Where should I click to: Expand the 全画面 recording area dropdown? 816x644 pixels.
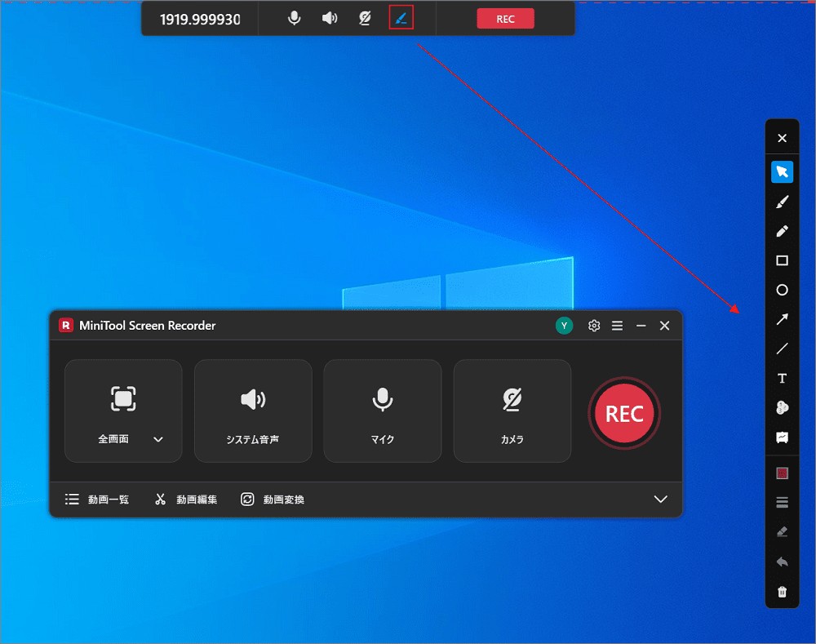tap(159, 438)
